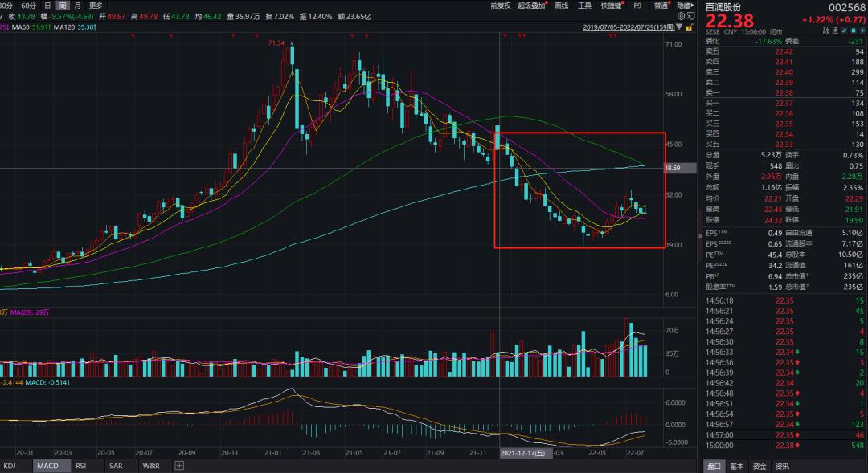Click the 总量 5.23万 value
Screen dimensions: 868x473
click(x=771, y=155)
